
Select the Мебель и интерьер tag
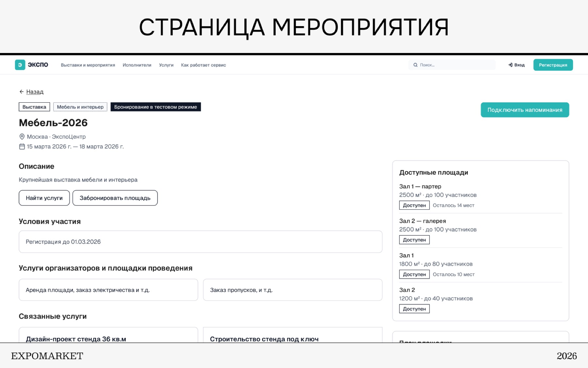point(80,107)
